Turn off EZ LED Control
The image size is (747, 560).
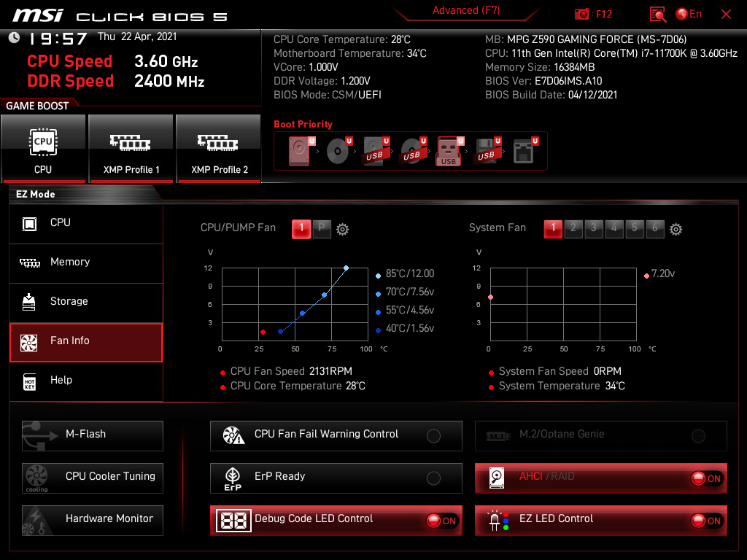pos(707,521)
